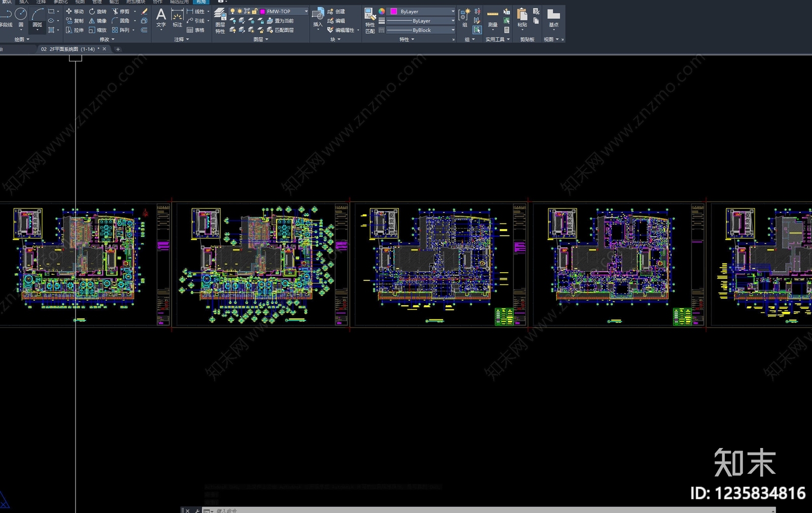This screenshot has width=812, height=513.
Task: Select the Stretch (拉伸) tool
Action: [x=75, y=30]
